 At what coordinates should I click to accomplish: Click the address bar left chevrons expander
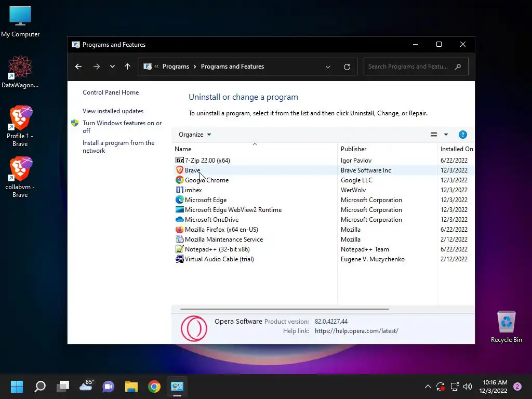tap(156, 66)
